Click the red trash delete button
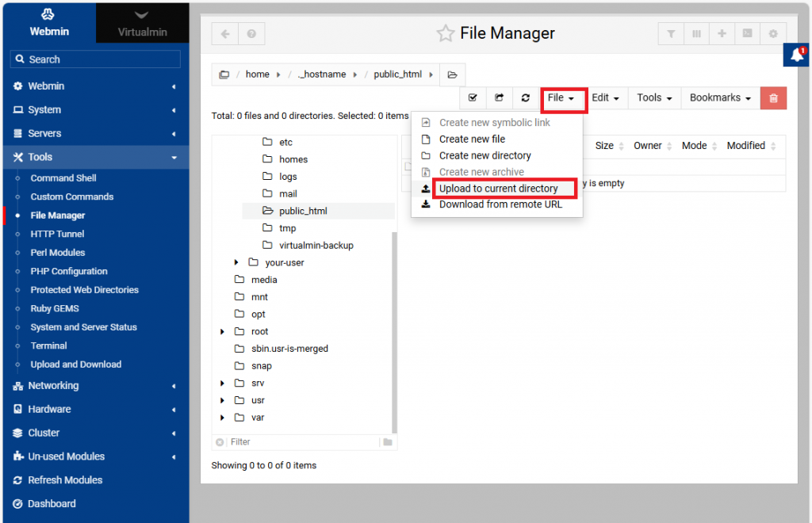The width and height of the screenshot is (812, 523). [x=773, y=97]
